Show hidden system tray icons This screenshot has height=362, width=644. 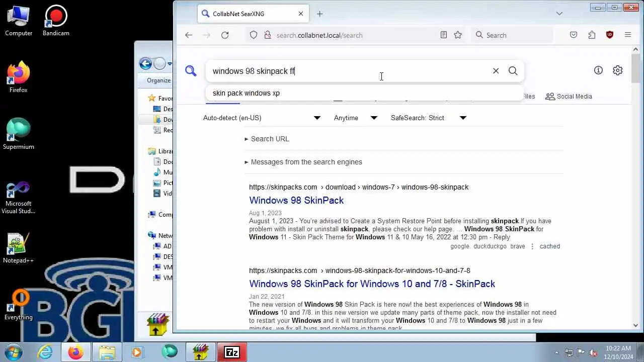[556, 352]
